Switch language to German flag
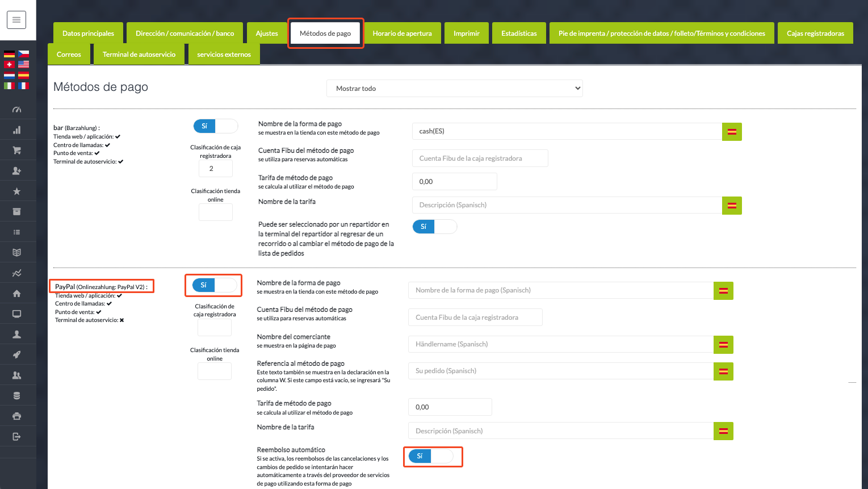 click(x=9, y=54)
